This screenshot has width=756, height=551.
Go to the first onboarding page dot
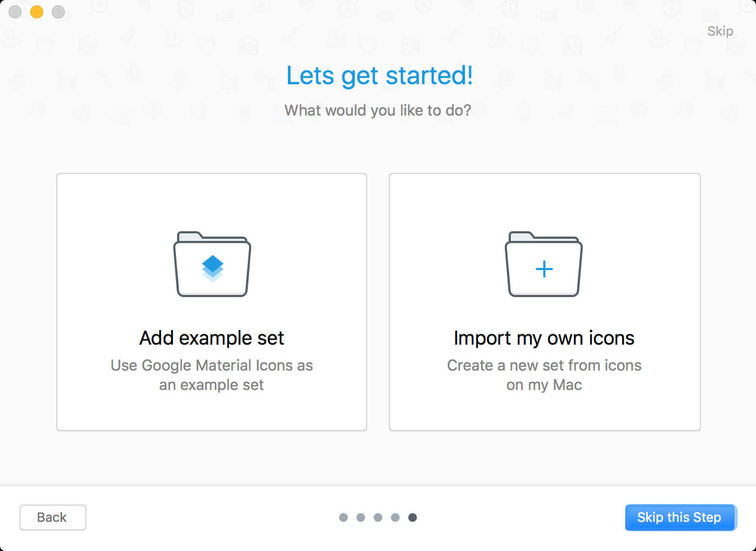tap(343, 518)
